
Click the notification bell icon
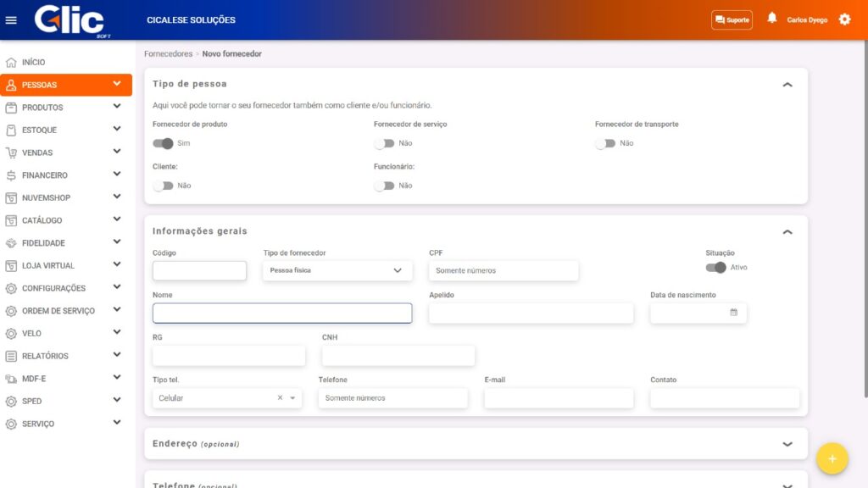(x=771, y=19)
